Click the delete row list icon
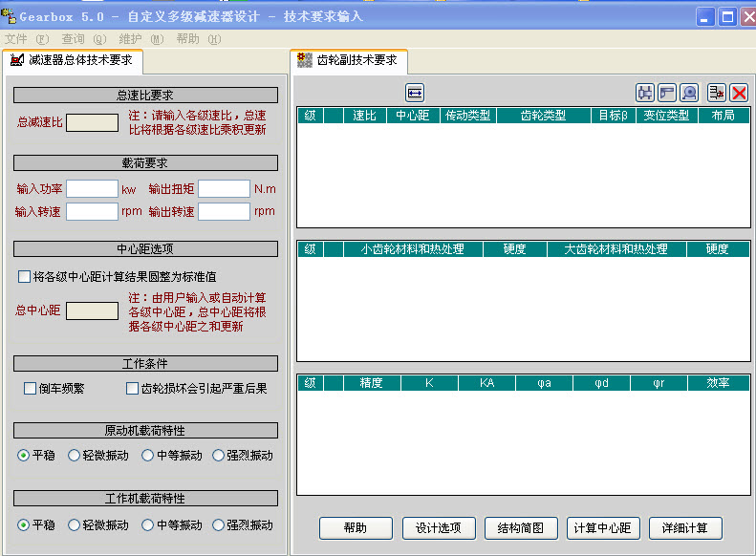This screenshot has width=756, height=556. click(x=717, y=93)
